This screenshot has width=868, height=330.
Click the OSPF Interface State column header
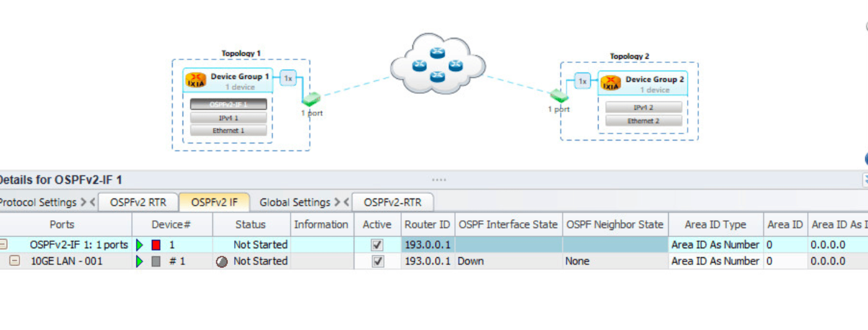508,224
